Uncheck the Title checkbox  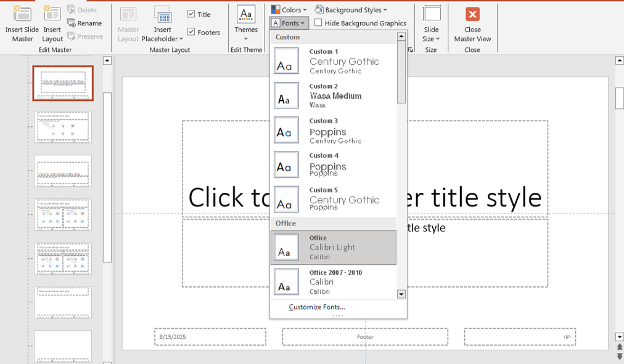tap(191, 14)
